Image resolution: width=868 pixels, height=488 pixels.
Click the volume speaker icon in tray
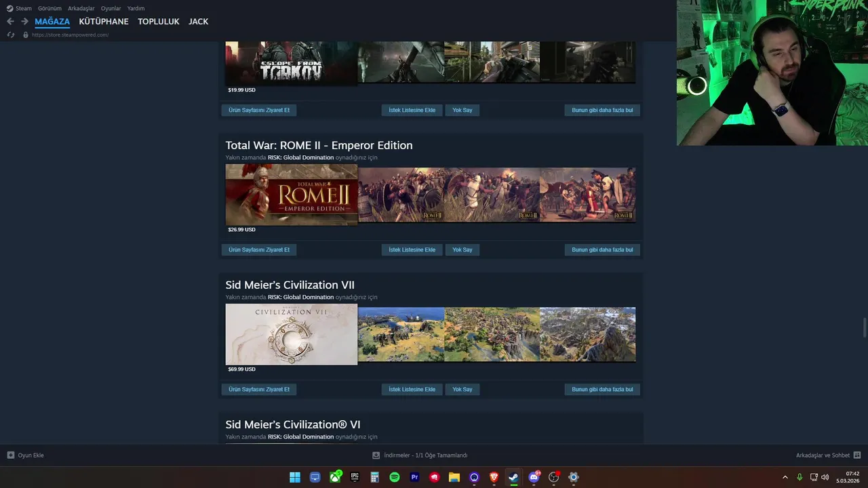[x=825, y=477]
